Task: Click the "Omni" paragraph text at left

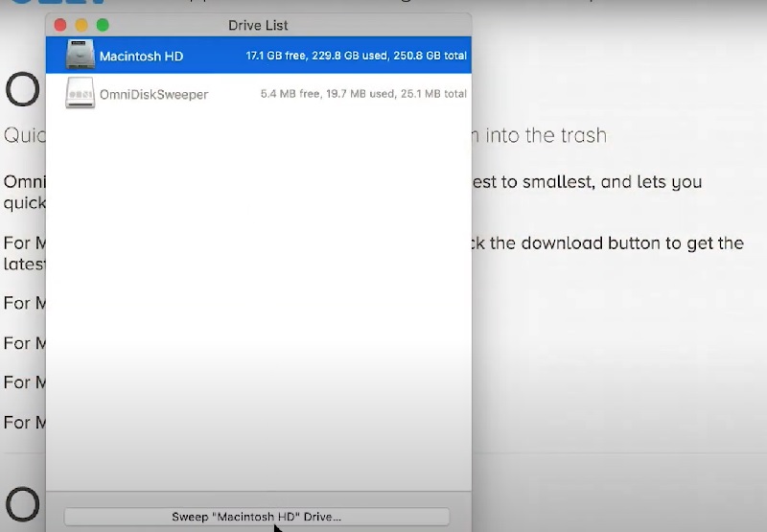Action: pyautogui.click(x=24, y=181)
